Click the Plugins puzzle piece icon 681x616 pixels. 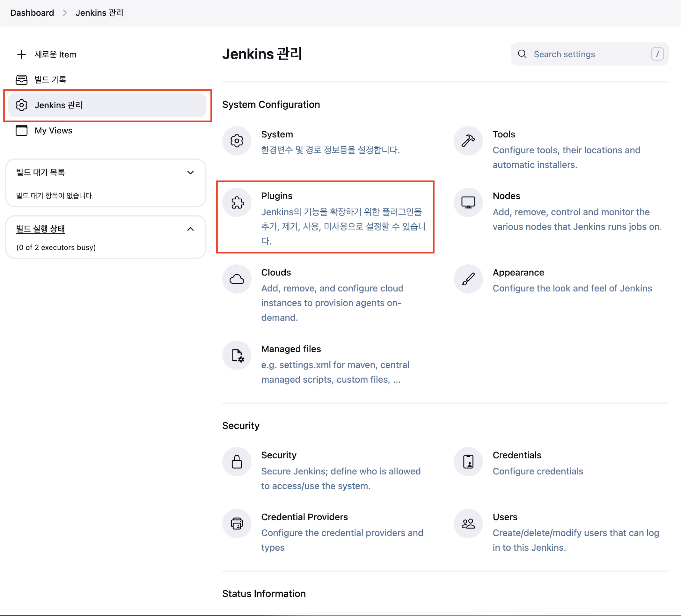[237, 202]
